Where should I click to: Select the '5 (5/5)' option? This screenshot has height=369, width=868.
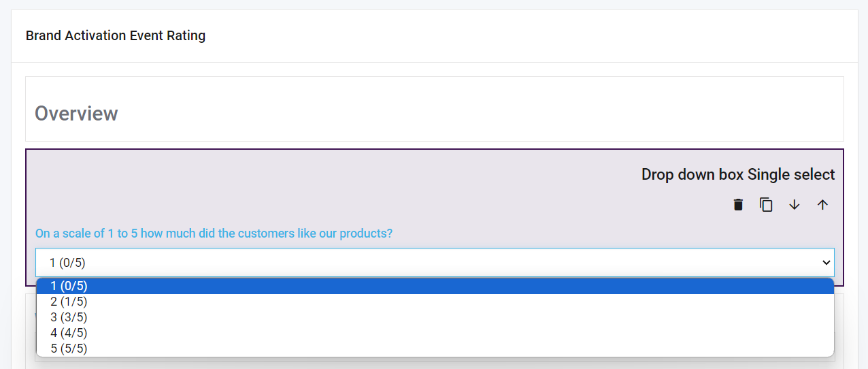pos(69,349)
